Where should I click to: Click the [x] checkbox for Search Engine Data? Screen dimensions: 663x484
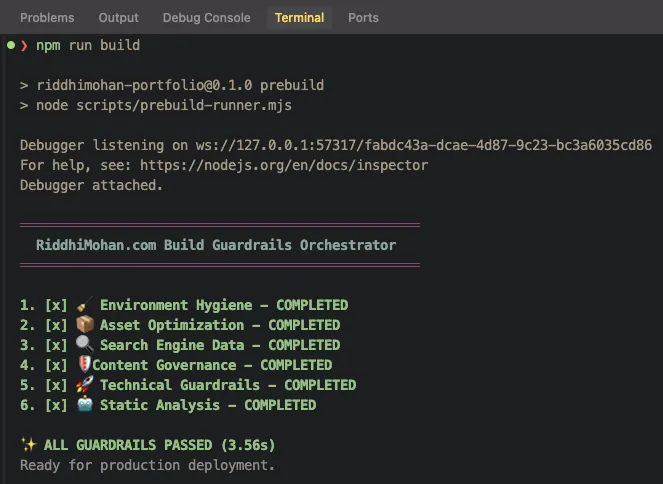coord(56,345)
